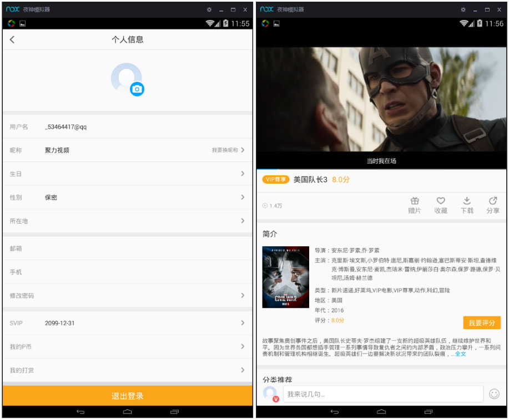Viewport: 509px width, 420px height.
Task: Tap the 收藏 heart icon
Action: pos(441,205)
